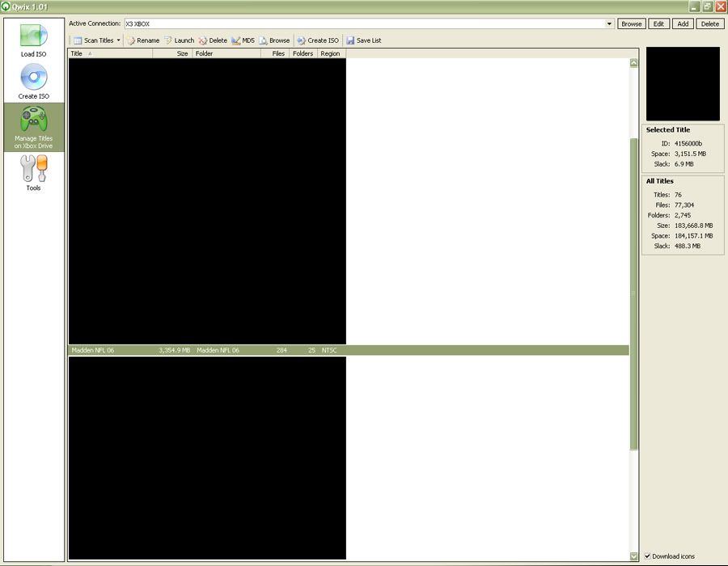Click the scrollbar down arrow

click(633, 556)
